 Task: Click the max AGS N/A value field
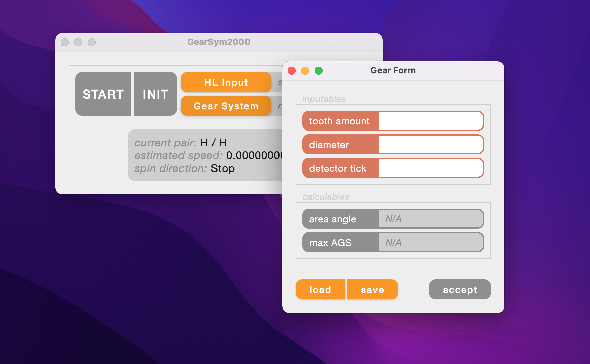[431, 242]
